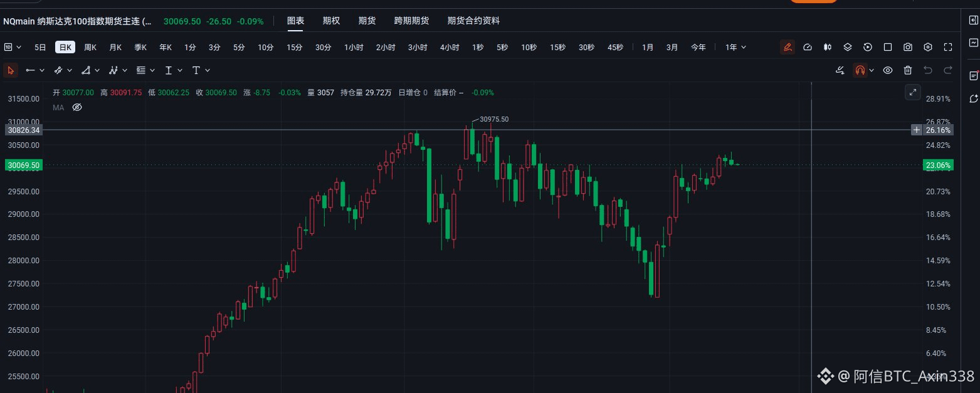Expand the channel tool dropdown arrow
The width and height of the screenshot is (980, 393).
(x=70, y=70)
